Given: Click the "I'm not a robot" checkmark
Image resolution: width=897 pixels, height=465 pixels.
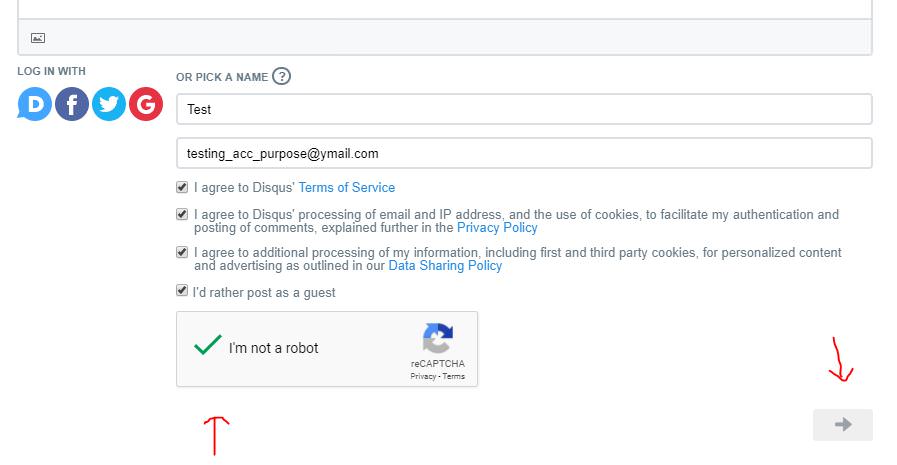Looking at the screenshot, I should click(208, 346).
